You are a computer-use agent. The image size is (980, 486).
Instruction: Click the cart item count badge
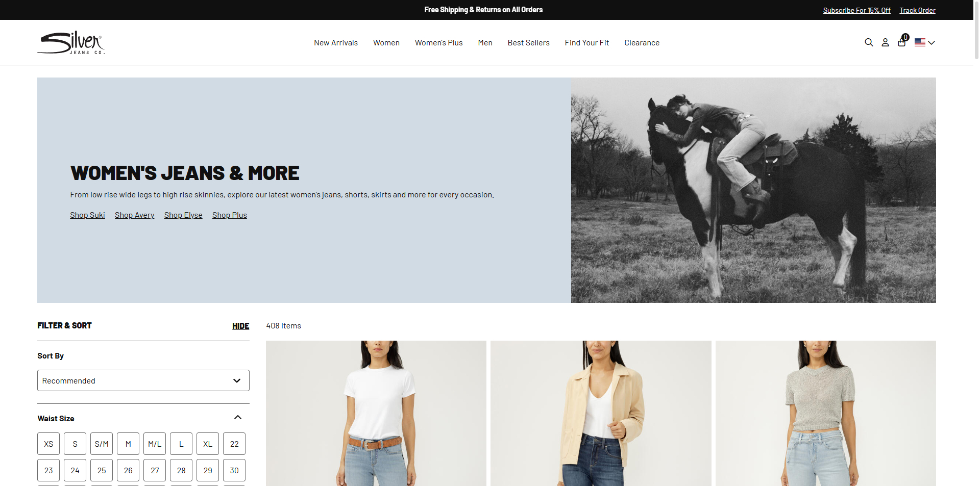pos(905,37)
